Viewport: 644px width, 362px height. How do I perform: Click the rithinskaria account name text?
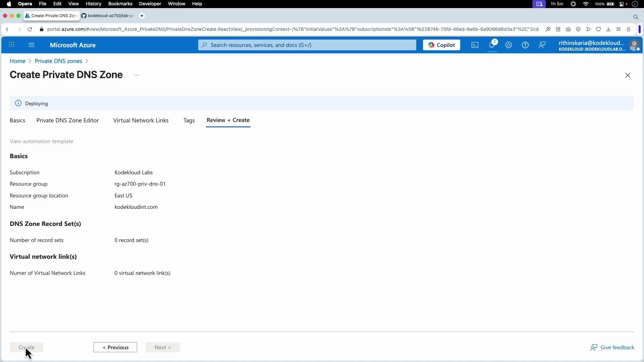[592, 43]
